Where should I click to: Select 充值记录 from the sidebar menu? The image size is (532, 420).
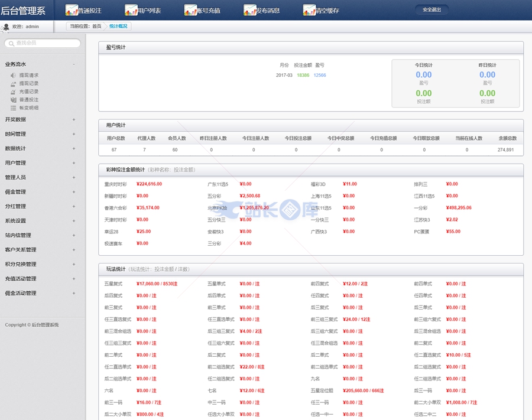pos(28,92)
